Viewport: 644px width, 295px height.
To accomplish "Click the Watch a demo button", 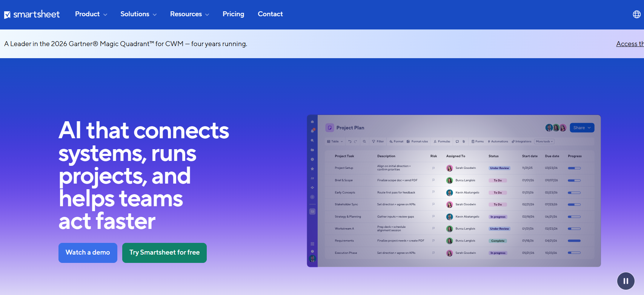I will coord(88,253).
